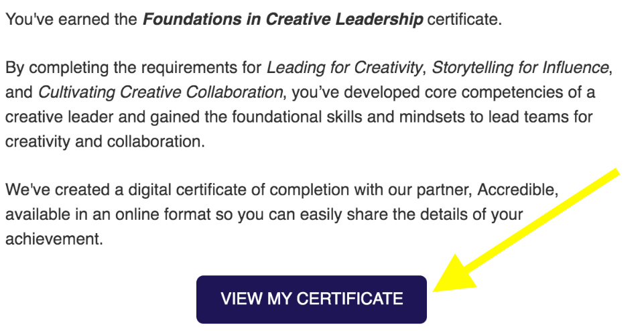Click the partner name Accredible
Viewport: 644px width, 331px height.
click(516, 190)
